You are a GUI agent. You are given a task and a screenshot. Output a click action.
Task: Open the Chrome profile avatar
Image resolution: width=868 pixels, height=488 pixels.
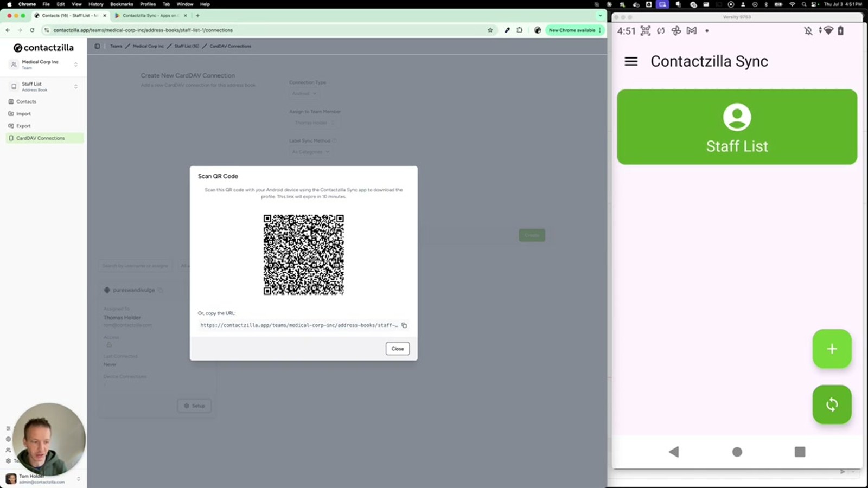click(x=537, y=30)
